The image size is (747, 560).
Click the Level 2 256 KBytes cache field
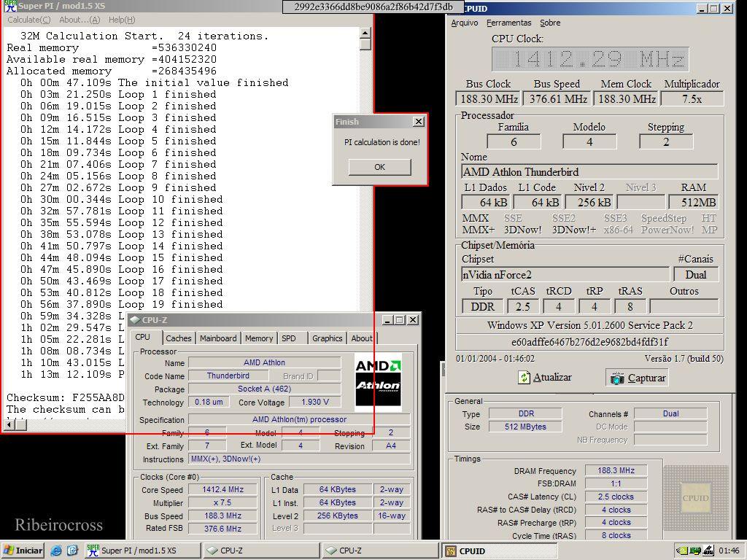(337, 516)
